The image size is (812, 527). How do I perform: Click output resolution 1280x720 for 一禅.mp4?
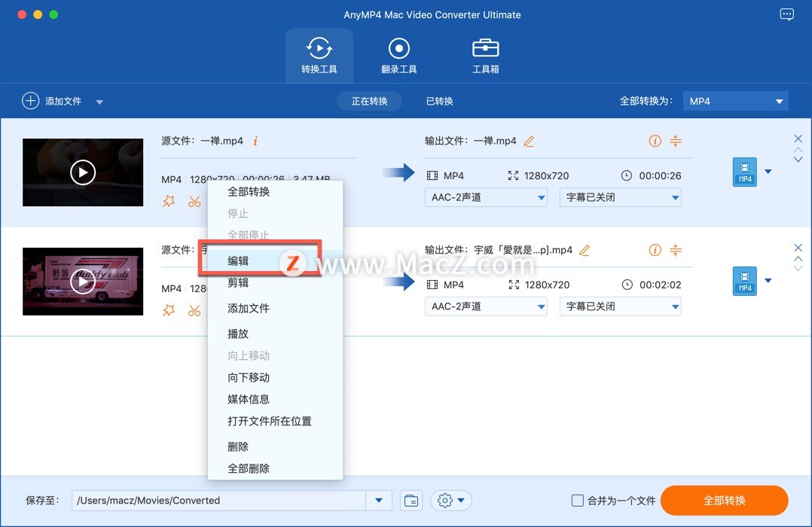pyautogui.click(x=546, y=175)
